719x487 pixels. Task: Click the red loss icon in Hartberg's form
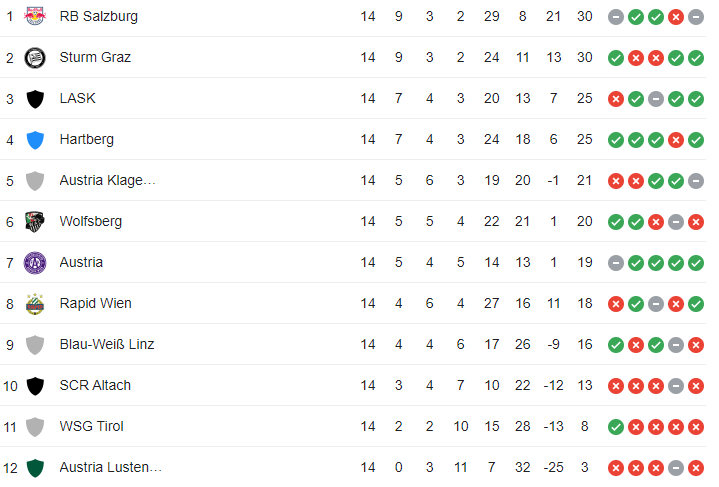click(676, 140)
